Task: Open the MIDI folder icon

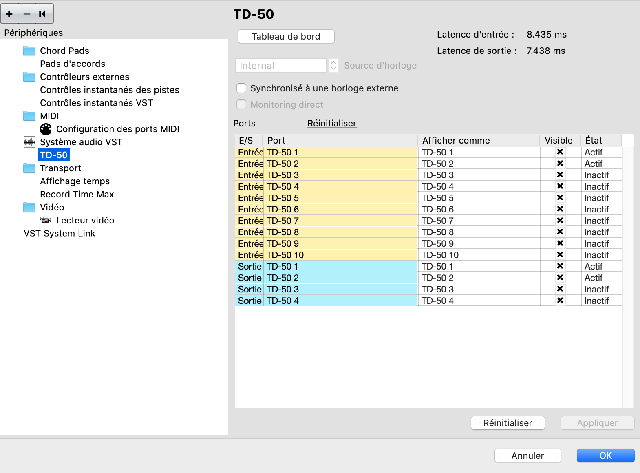Action: click(29, 116)
